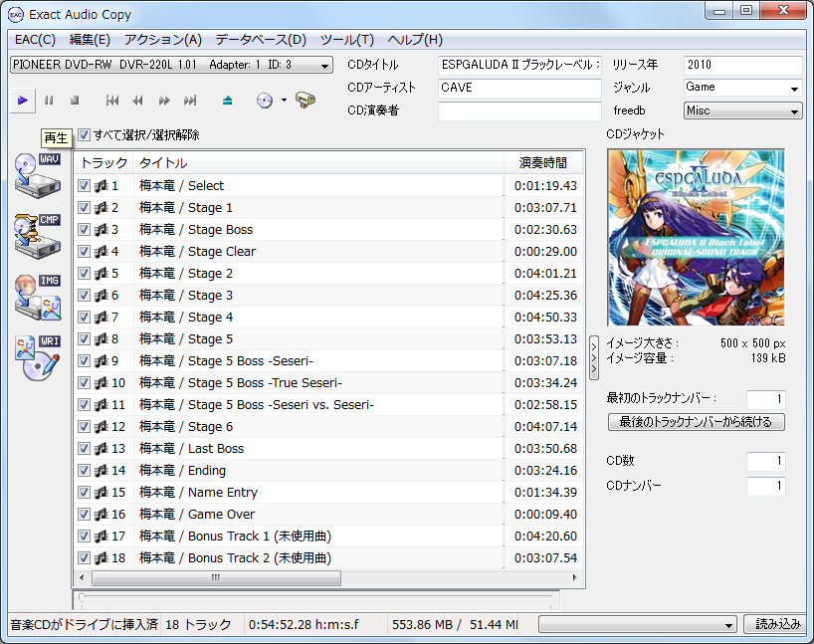This screenshot has width=814, height=644.
Task: Open the metadata mailbox submit icon
Action: click(x=305, y=100)
